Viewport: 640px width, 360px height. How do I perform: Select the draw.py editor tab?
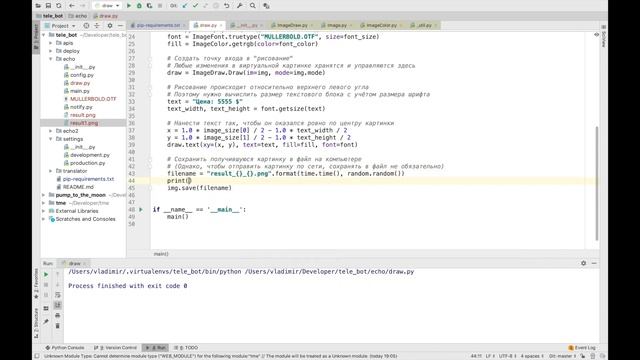click(208, 25)
